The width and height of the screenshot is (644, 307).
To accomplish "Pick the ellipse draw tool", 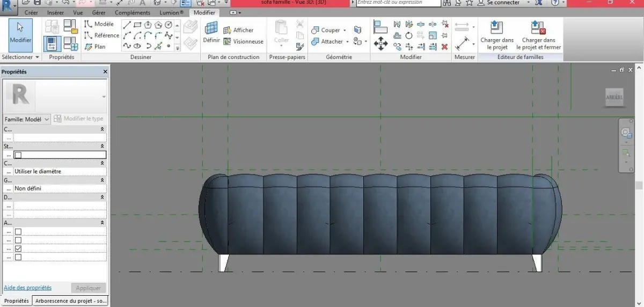I will coord(137,47).
